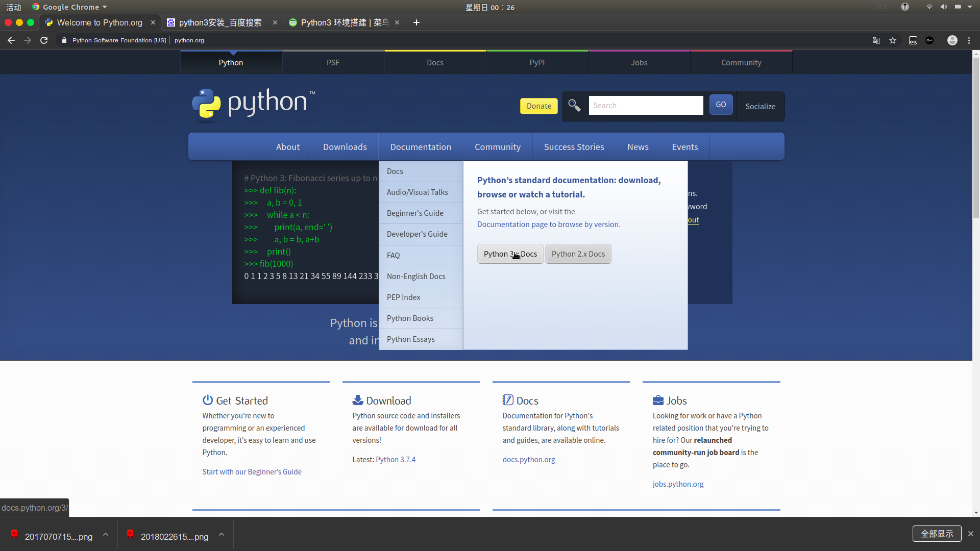
Task: Close the Welcome to Python.org tab
Action: [153, 22]
